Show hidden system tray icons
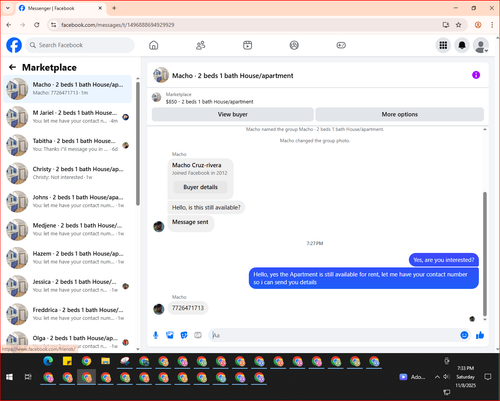500x401 pixels. point(437,377)
